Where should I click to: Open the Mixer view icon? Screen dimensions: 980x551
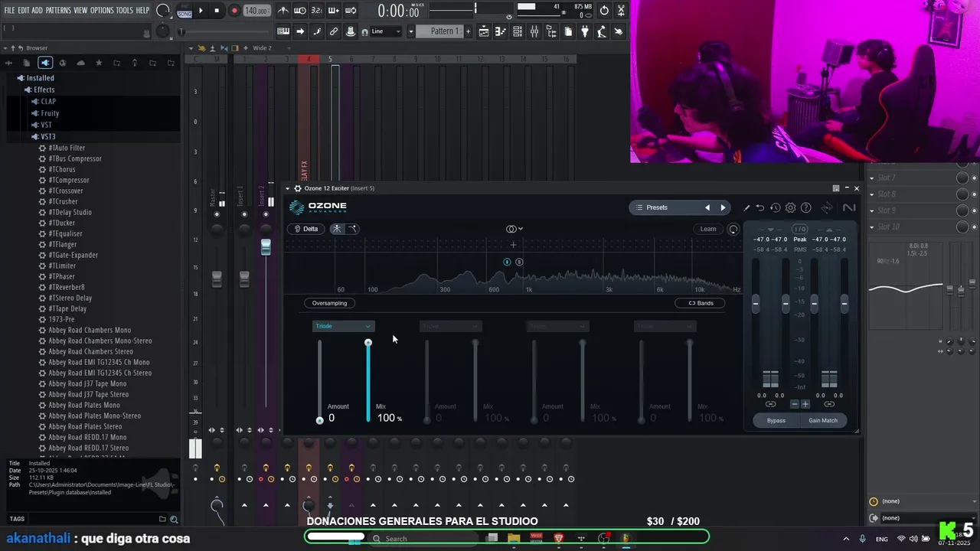[x=534, y=31]
